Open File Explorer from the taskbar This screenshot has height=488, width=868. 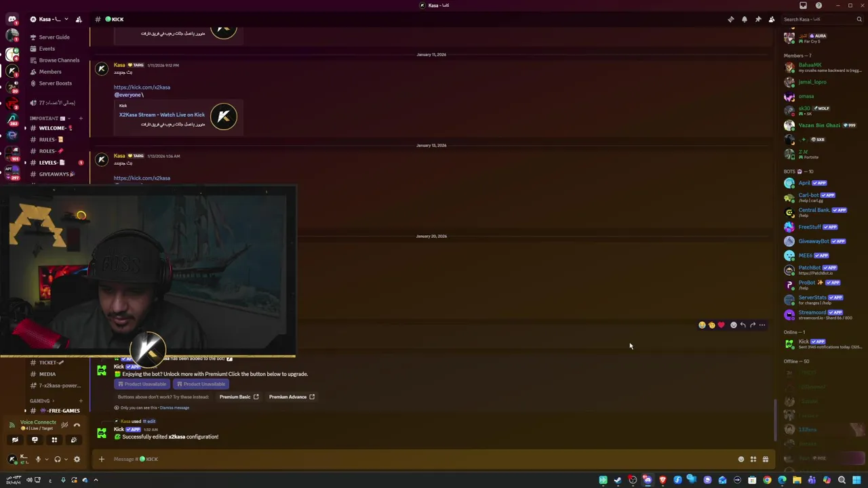coord(797,480)
